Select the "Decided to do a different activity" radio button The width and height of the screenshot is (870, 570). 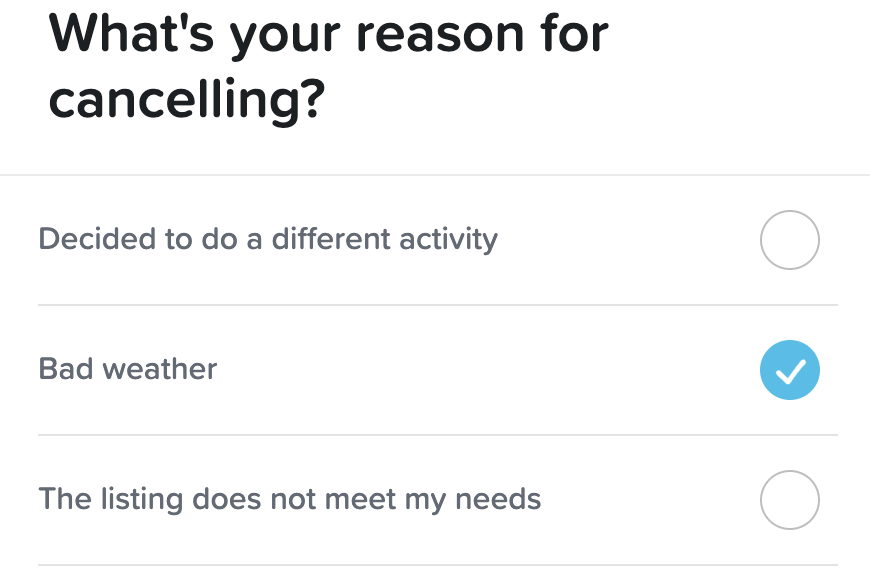(790, 240)
